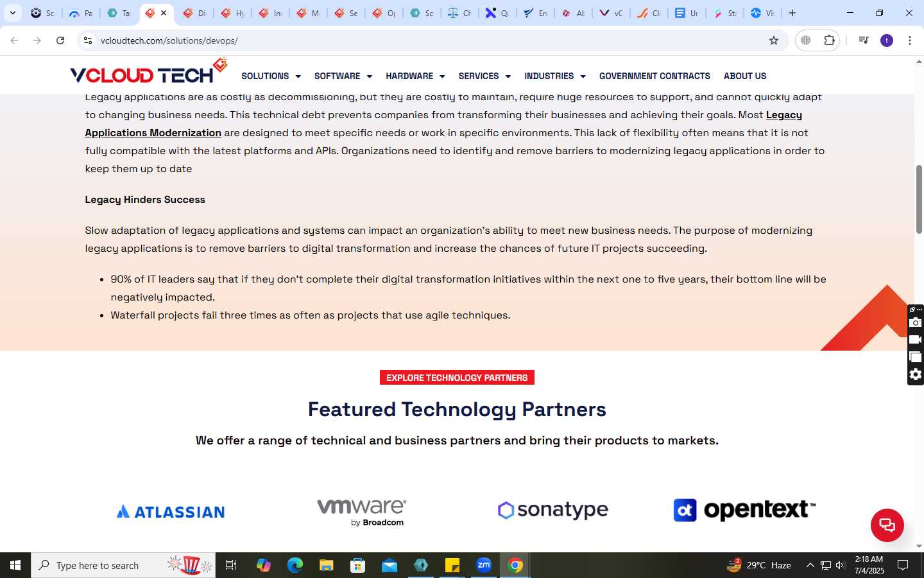Click the browser forward arrow
This screenshot has height=578, width=924.
(37, 40)
